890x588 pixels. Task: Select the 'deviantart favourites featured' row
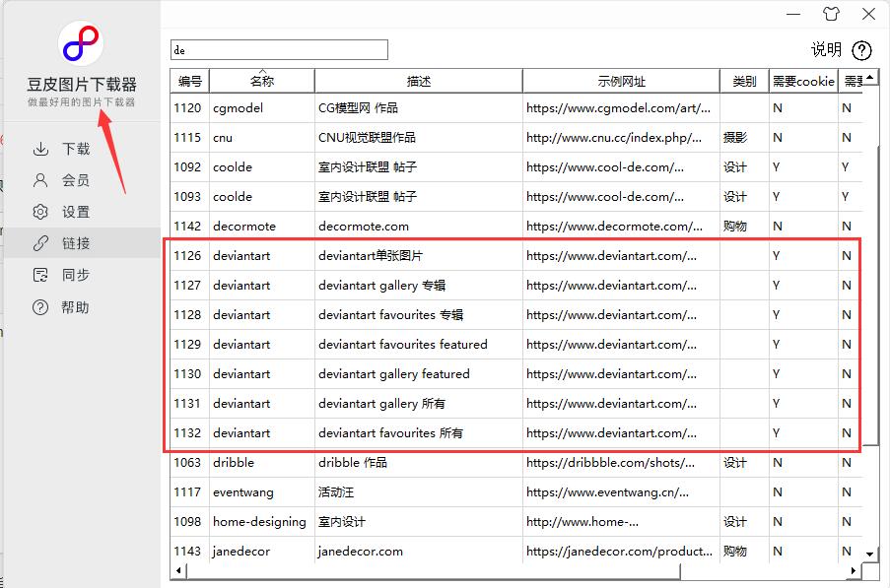(x=516, y=344)
